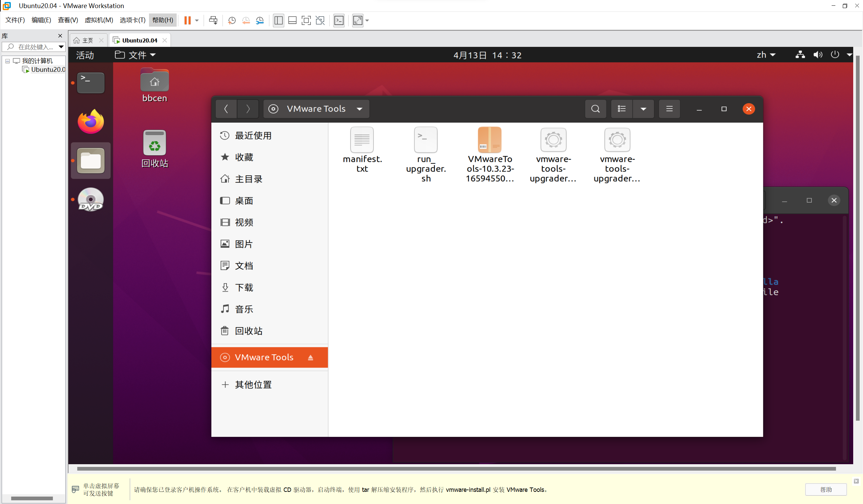Eject the VMware Tools media
Image resolution: width=863 pixels, height=504 pixels.
(x=310, y=357)
